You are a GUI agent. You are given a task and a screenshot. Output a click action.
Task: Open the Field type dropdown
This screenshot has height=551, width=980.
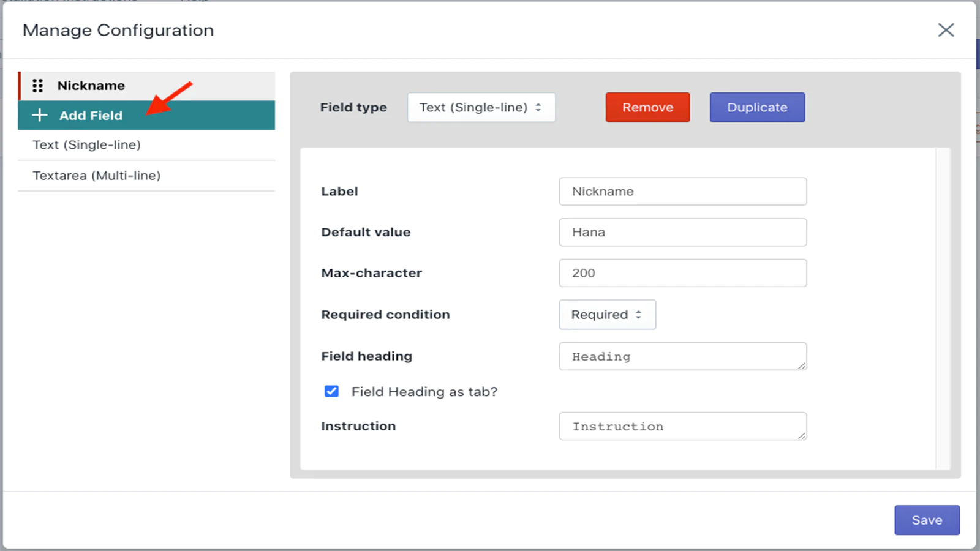481,108
